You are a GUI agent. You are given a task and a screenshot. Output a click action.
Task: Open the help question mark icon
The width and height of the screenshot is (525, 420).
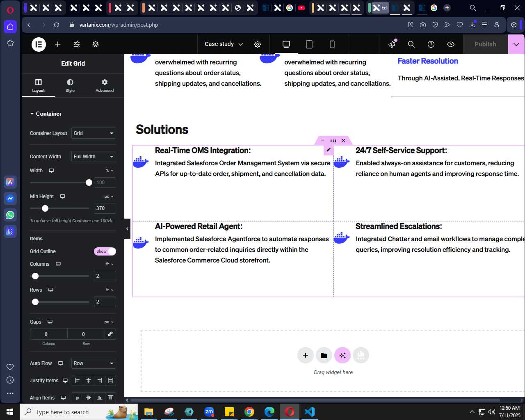click(431, 44)
